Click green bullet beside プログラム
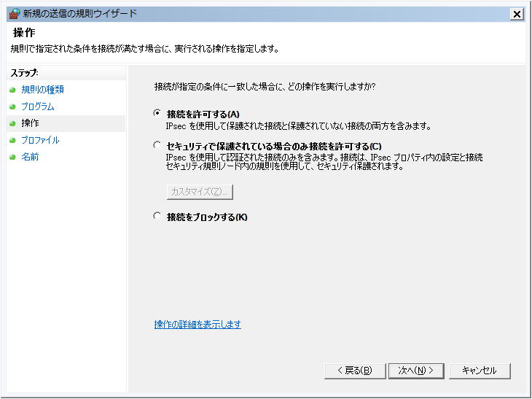This screenshot has width=532, height=399. point(12,106)
